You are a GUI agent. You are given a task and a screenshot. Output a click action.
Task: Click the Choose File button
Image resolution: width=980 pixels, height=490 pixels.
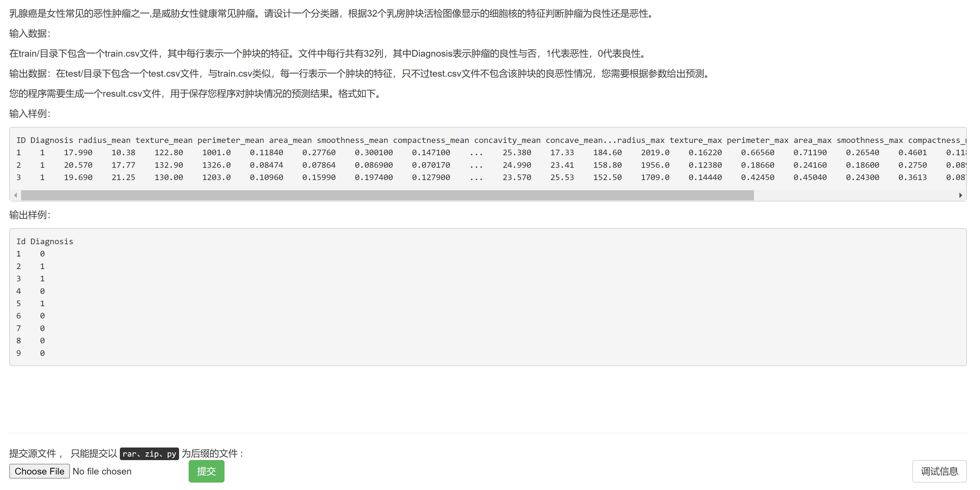coord(39,471)
